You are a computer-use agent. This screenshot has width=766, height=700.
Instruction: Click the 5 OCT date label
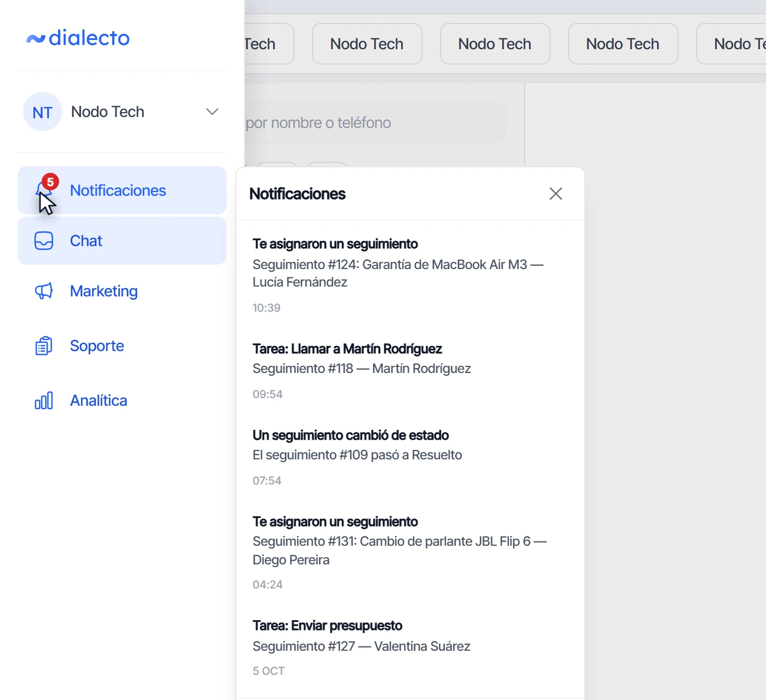(269, 671)
